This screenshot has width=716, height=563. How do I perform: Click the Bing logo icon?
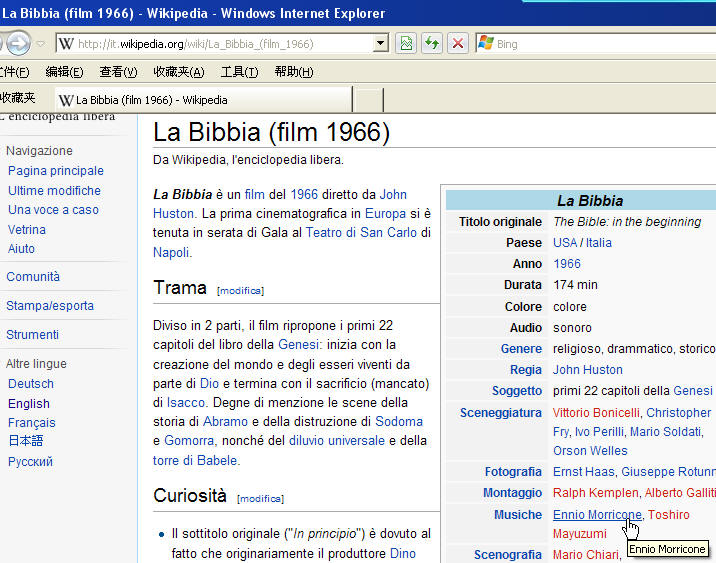click(485, 43)
